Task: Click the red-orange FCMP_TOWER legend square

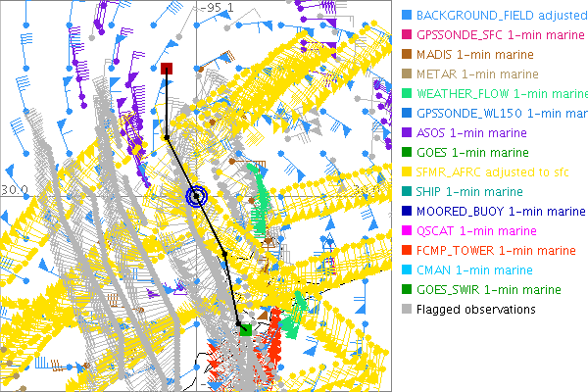Action: pyautogui.click(x=406, y=251)
